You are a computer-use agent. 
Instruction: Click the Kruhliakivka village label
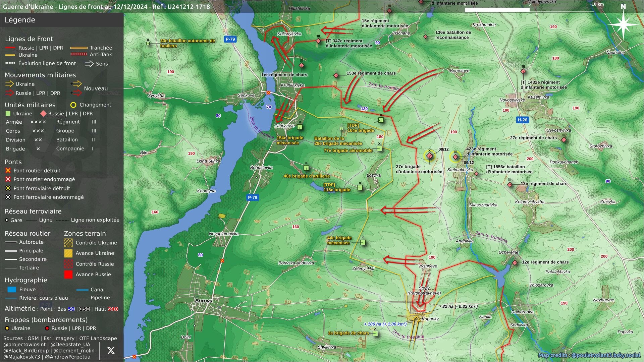[x=292, y=85]
